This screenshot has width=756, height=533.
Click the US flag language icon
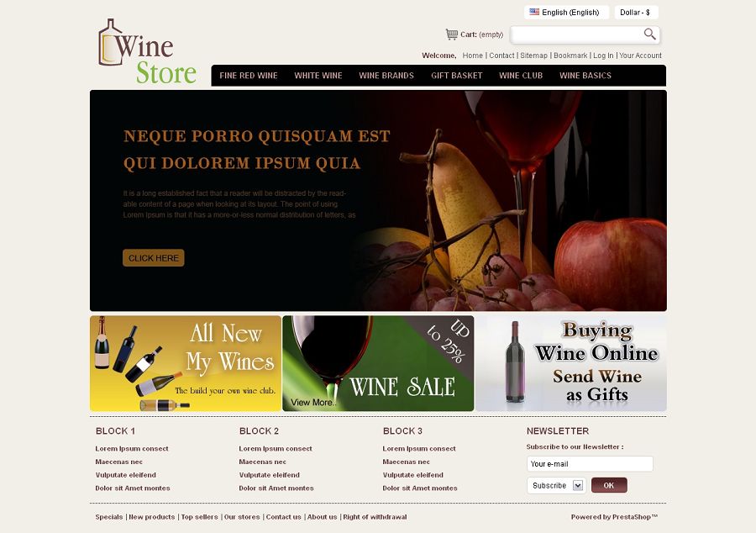point(534,12)
